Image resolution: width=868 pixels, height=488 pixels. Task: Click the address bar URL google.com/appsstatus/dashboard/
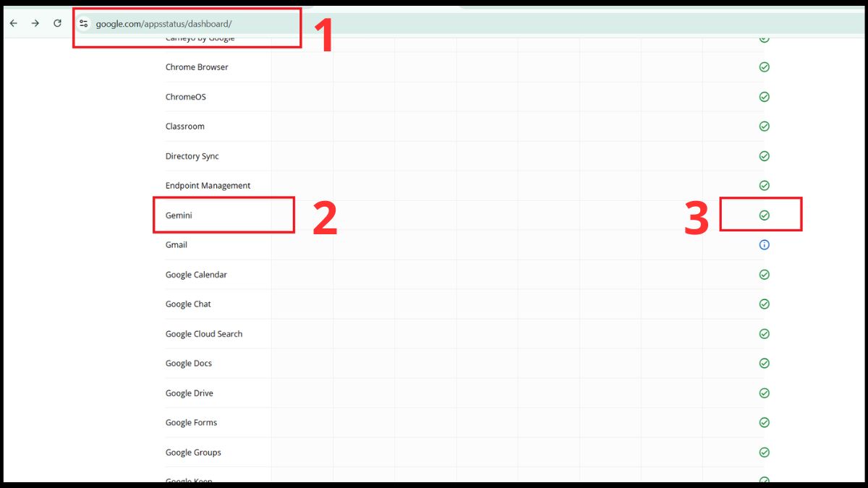coord(163,24)
